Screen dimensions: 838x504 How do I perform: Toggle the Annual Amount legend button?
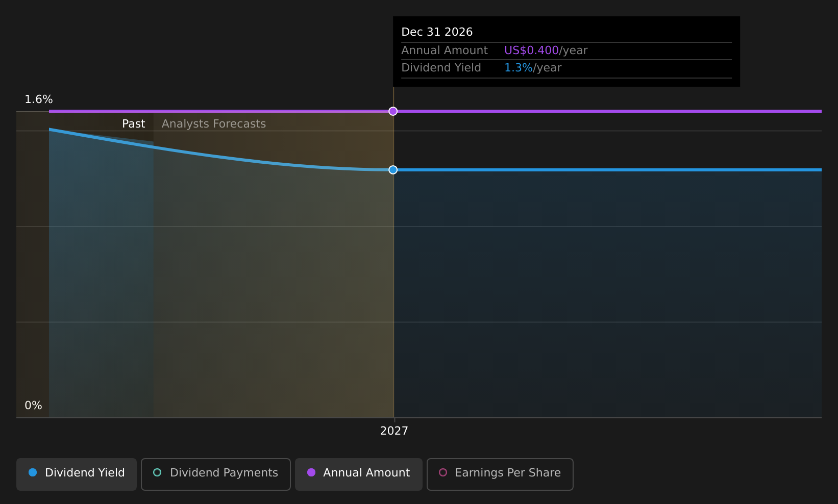[x=358, y=474]
